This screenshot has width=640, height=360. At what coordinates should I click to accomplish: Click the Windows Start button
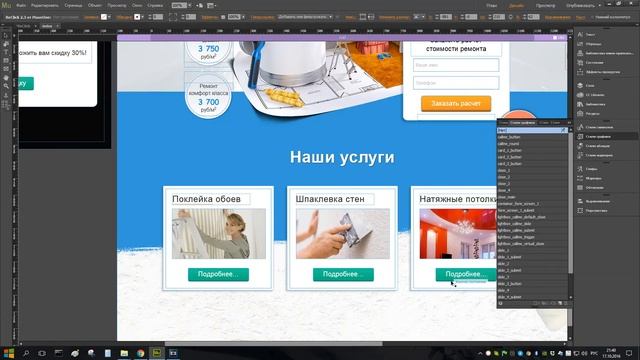[x=9, y=353]
